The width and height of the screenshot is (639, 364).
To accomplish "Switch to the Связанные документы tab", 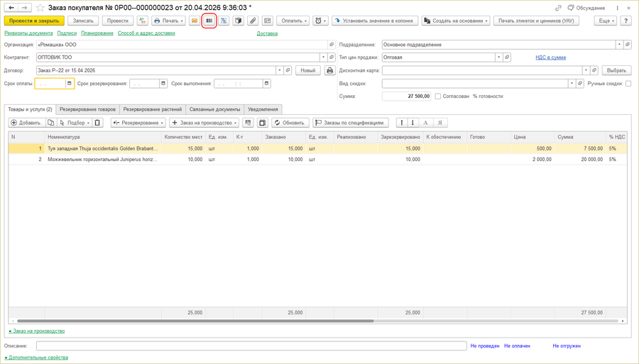I will point(214,109).
